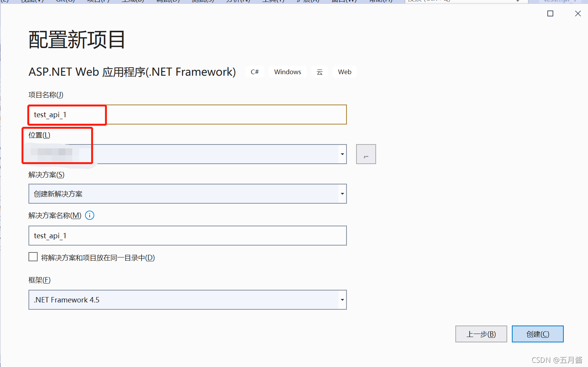Image resolution: width=588 pixels, height=367 pixels.
Task: Click the Create (创建) button
Action: tap(538, 334)
